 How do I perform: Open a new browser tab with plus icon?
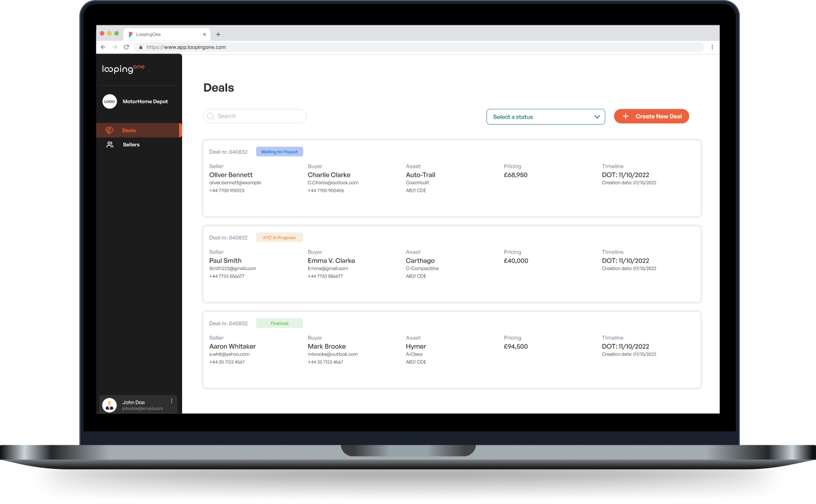pyautogui.click(x=218, y=35)
